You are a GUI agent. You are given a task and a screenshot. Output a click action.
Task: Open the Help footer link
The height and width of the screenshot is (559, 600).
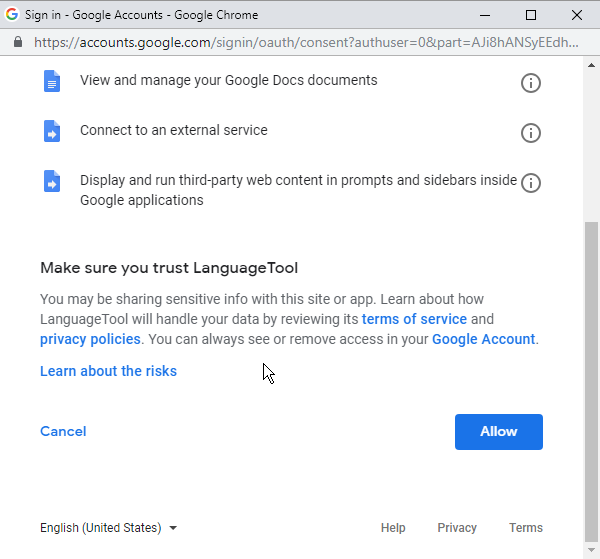pyautogui.click(x=393, y=528)
